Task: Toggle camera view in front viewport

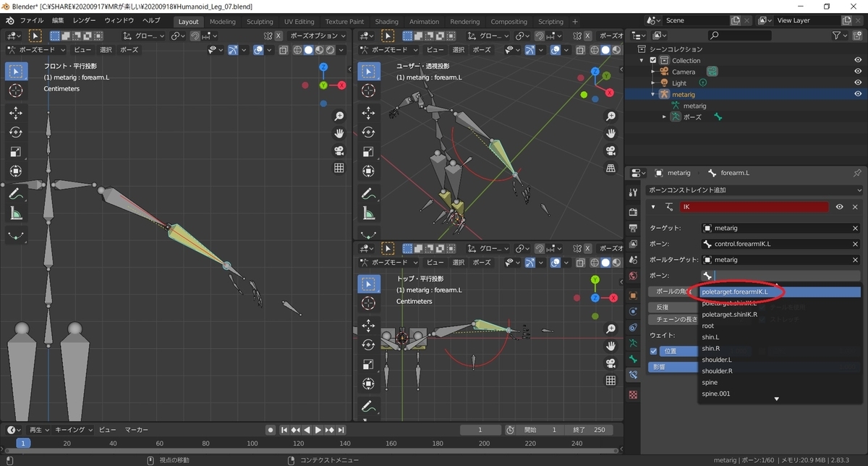Action: [x=339, y=151]
